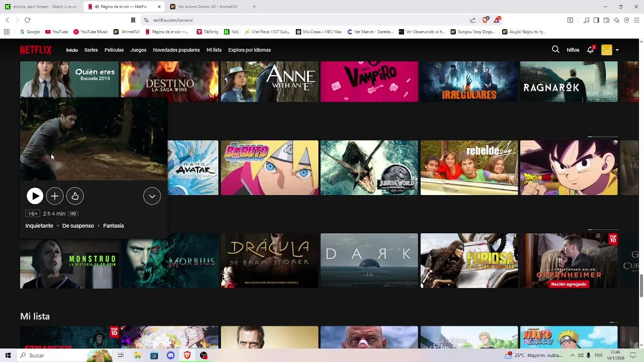Open Brave Rewards triangle icon
The width and height of the screenshot is (644, 362).
point(497,20)
